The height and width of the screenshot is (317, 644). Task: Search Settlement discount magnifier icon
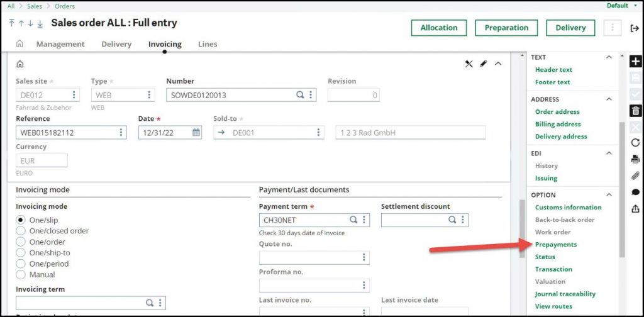(x=452, y=220)
